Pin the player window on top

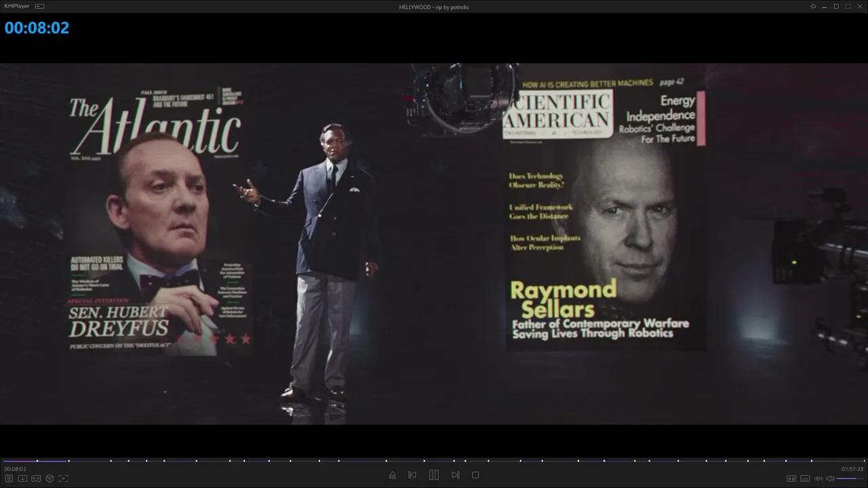pyautogui.click(x=813, y=6)
